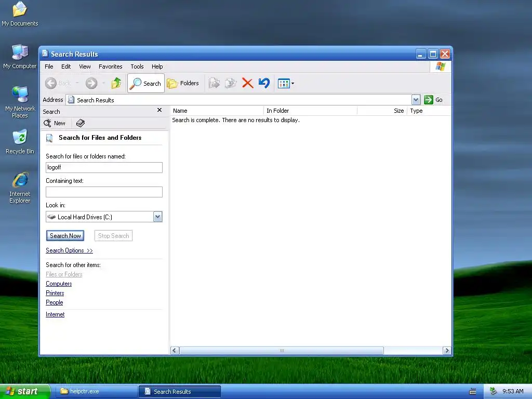Click the 9:53 AM system clock
532x399 pixels.
[x=513, y=391]
